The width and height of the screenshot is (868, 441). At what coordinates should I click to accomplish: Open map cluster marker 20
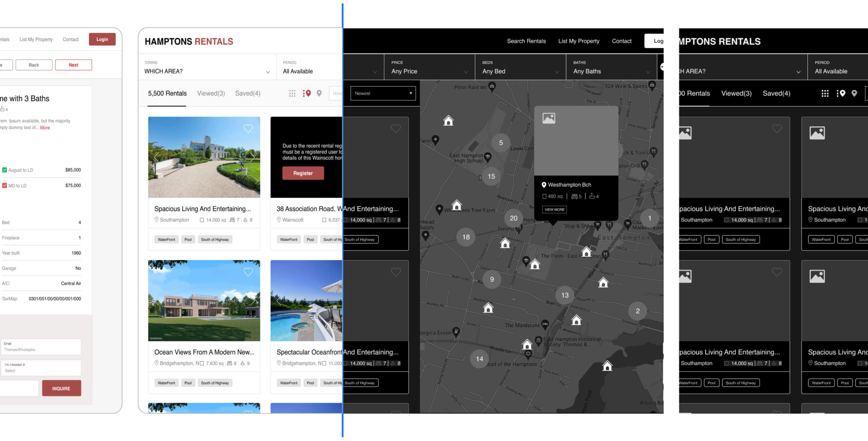pos(514,218)
